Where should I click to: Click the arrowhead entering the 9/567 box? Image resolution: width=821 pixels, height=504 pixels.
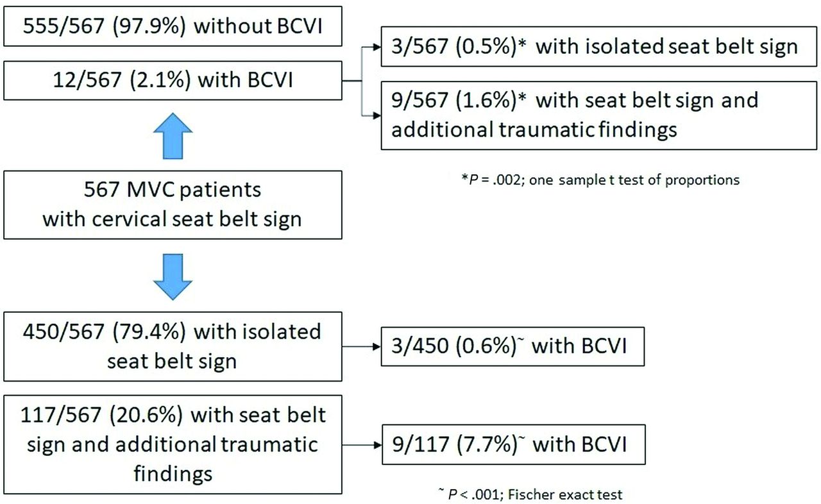pos(375,116)
